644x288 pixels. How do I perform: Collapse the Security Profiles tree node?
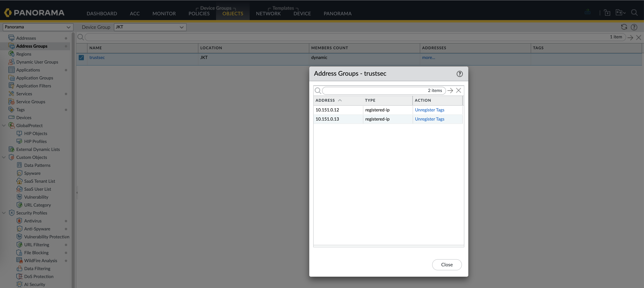[x=4, y=213]
